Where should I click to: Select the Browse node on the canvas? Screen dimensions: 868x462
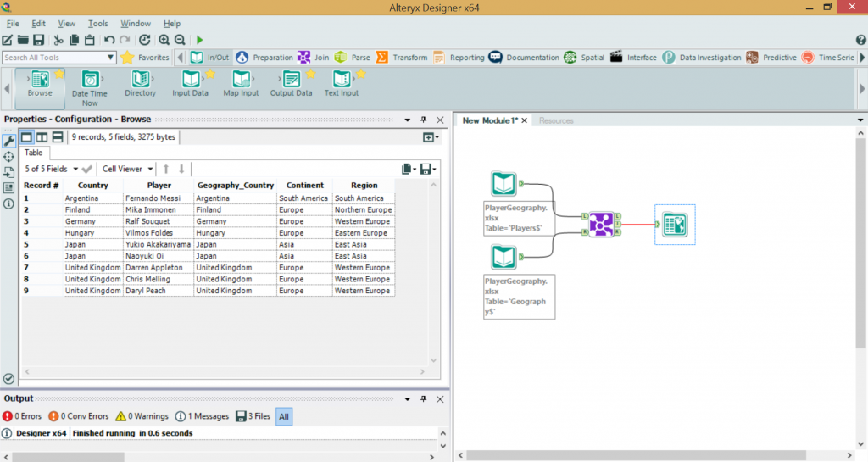coord(675,225)
